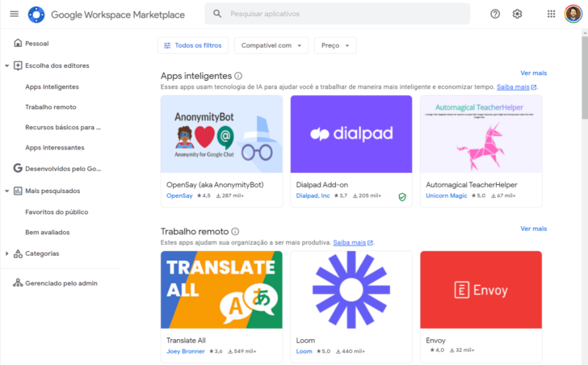The width and height of the screenshot is (588, 365).
Task: Click external link icon after Apps inteligentes Saiba mais
Action: (534, 87)
